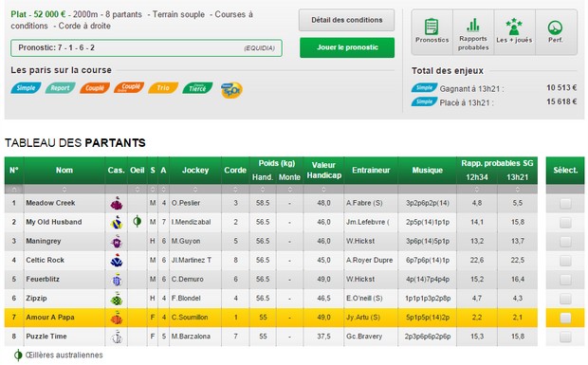Viewport: 588px width, 365px height.
Task: Click Feuerblitz's jockey silks icon
Action: [x=117, y=280]
